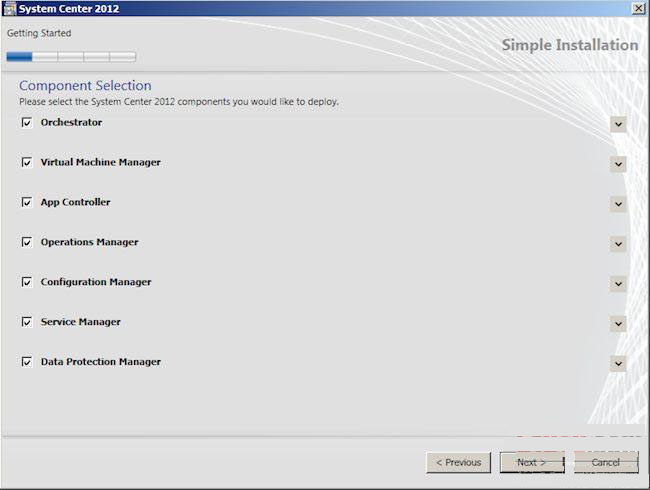650x490 pixels.
Task: Proceed with the Next button
Action: (x=532, y=463)
